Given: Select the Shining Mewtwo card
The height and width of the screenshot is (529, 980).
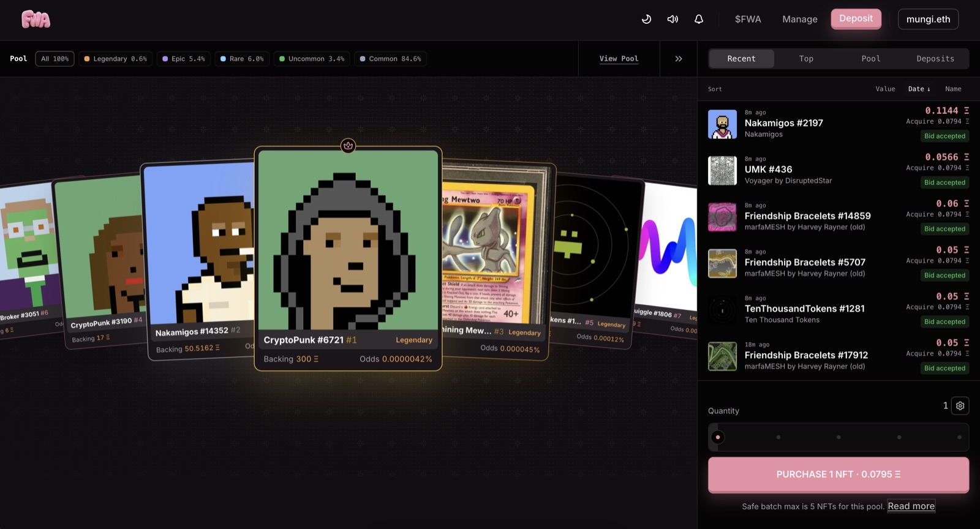Looking at the screenshot, I should tap(496, 260).
